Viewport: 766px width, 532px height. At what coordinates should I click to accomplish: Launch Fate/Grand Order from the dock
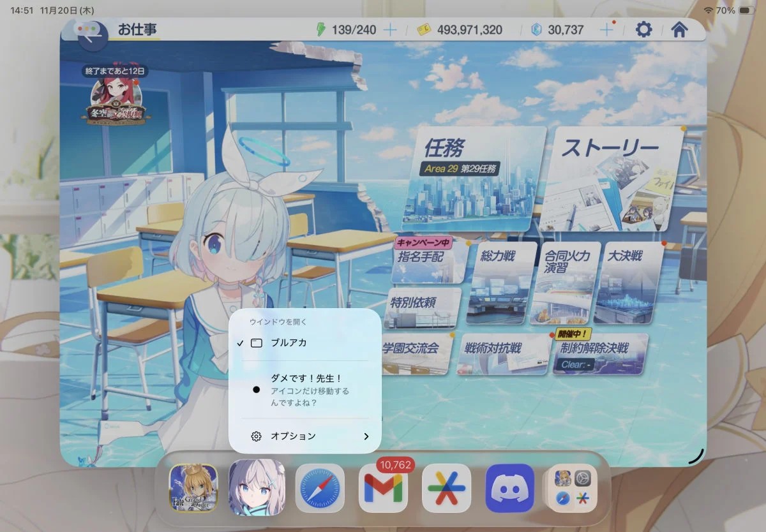point(193,488)
